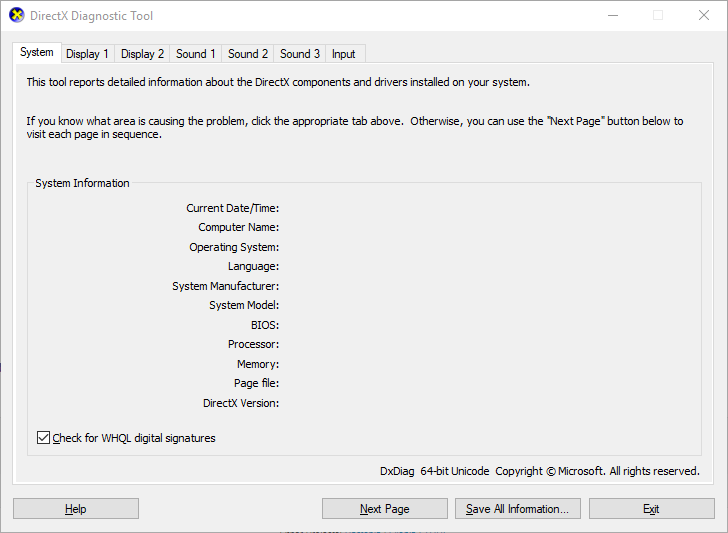728x533 pixels.
Task: Switch to the System tab
Action: (37, 52)
